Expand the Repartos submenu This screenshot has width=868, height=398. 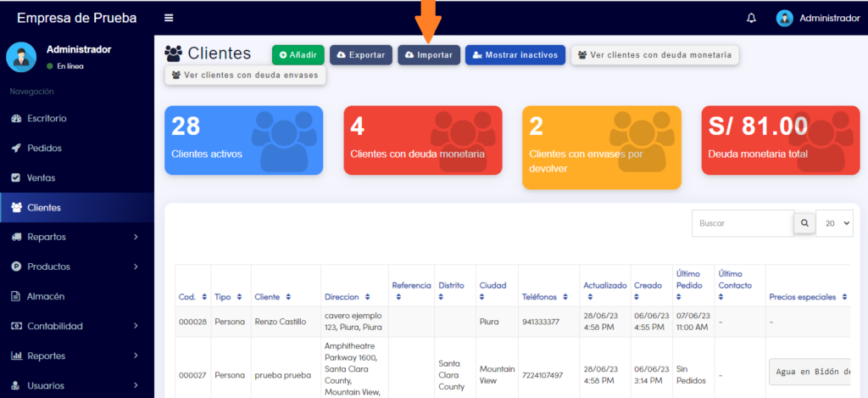point(77,238)
